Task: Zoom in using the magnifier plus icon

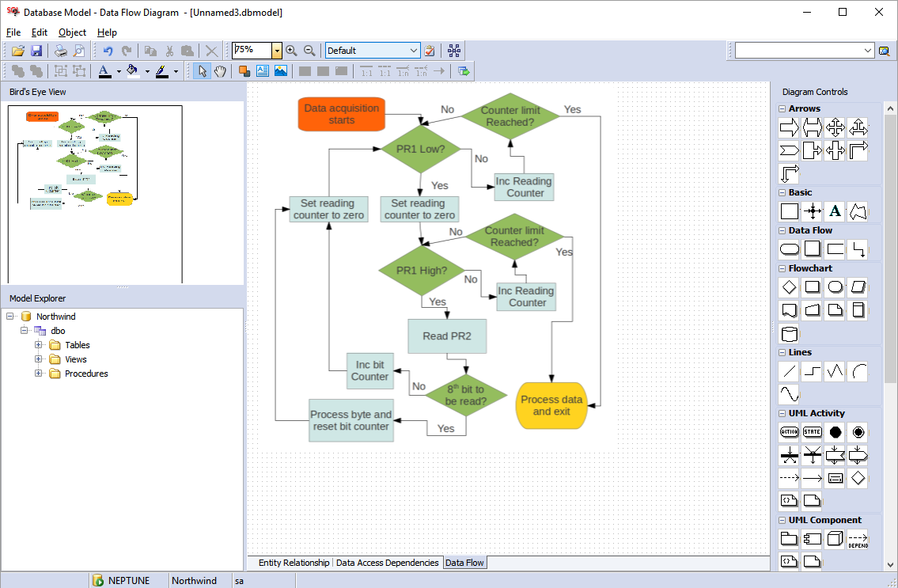Action: pyautogui.click(x=290, y=50)
